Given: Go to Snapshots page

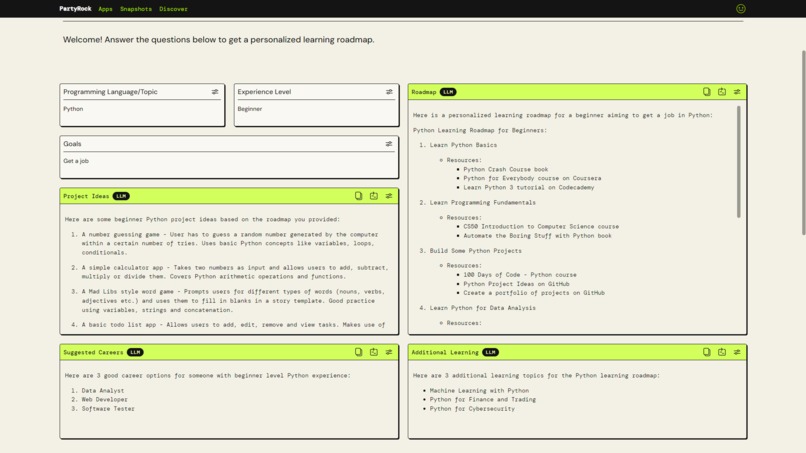Looking at the screenshot, I should tap(136, 9).
